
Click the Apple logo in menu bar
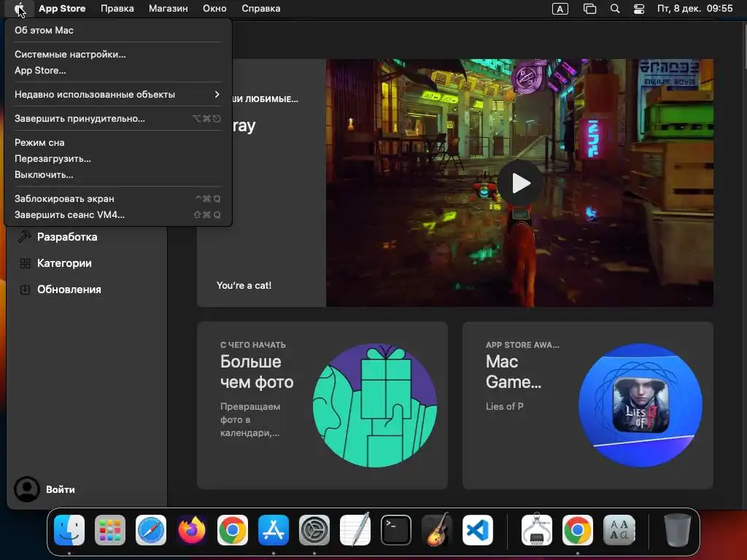[19, 8]
